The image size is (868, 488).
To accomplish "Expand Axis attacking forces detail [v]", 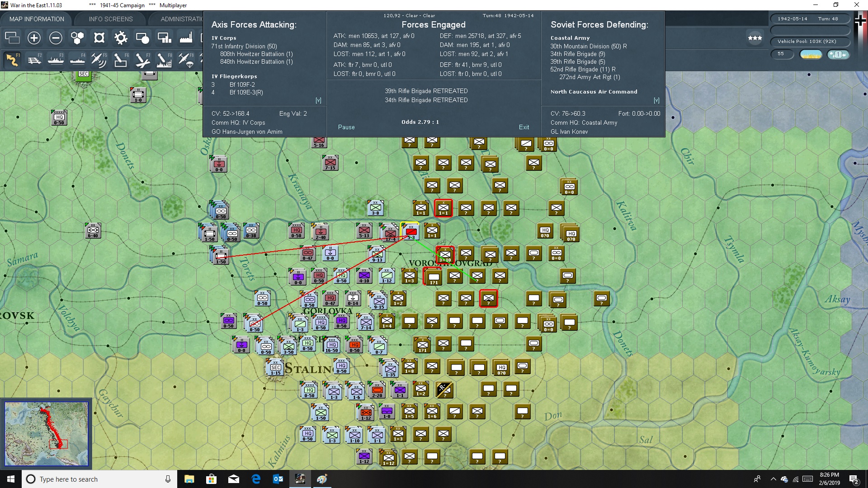I will [318, 100].
